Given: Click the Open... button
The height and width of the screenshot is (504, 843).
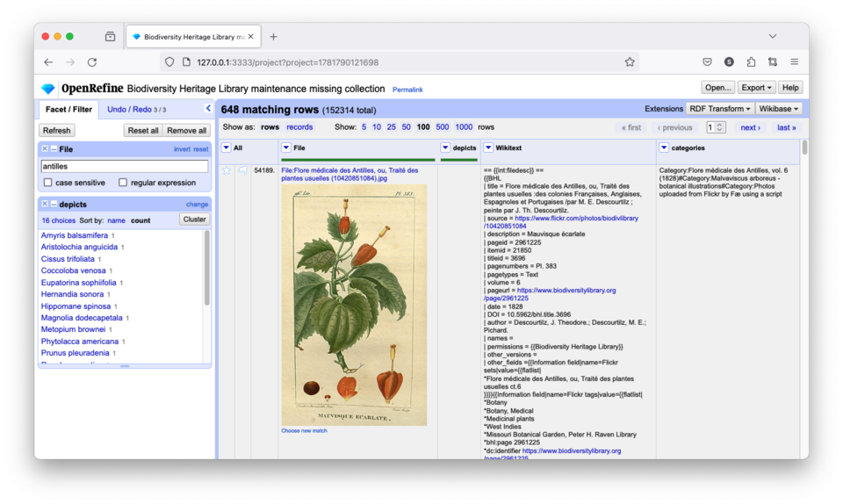Looking at the screenshot, I should coord(717,88).
